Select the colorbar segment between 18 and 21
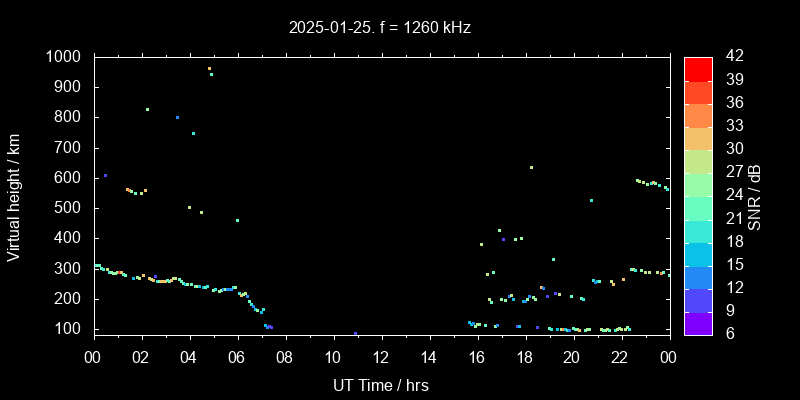This screenshot has height=400, width=800. pyautogui.click(x=698, y=230)
